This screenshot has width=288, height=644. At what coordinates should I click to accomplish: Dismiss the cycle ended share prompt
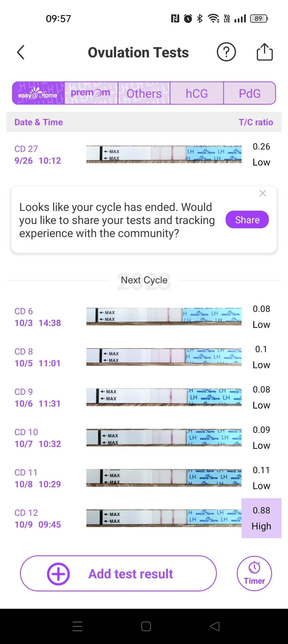click(x=263, y=193)
